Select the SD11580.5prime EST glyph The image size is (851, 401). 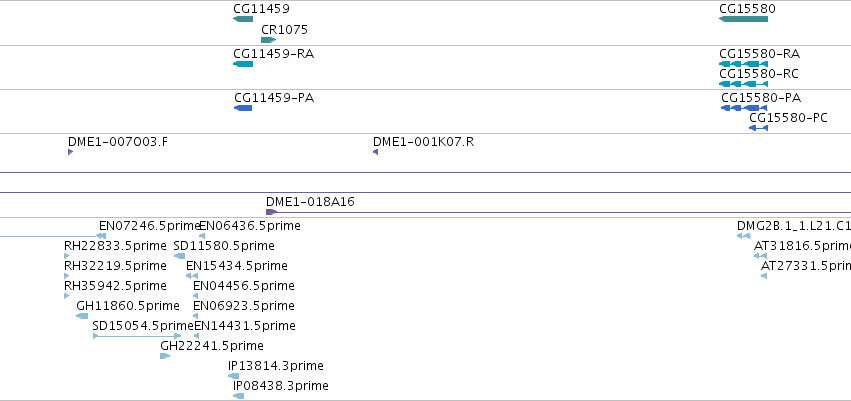[179, 256]
